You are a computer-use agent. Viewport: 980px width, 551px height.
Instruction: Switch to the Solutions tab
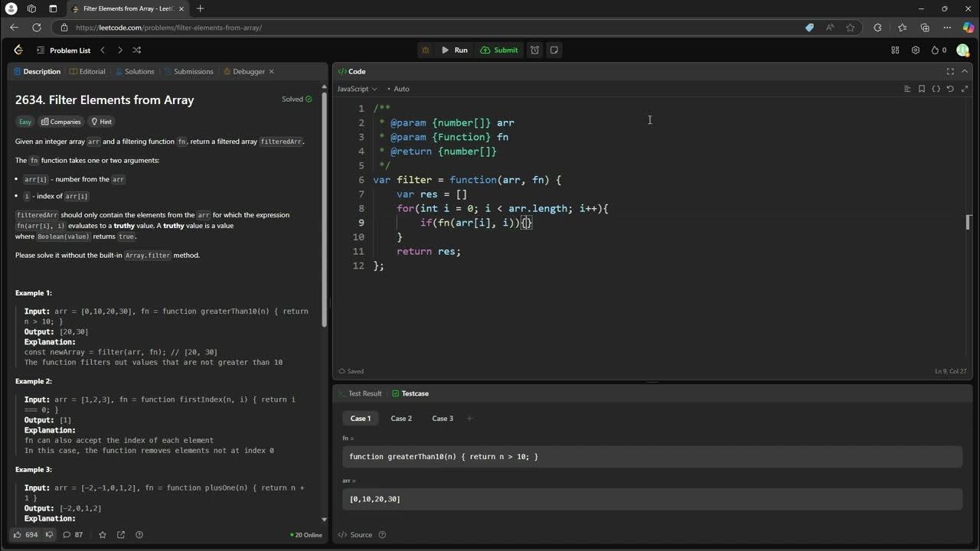tap(135, 71)
